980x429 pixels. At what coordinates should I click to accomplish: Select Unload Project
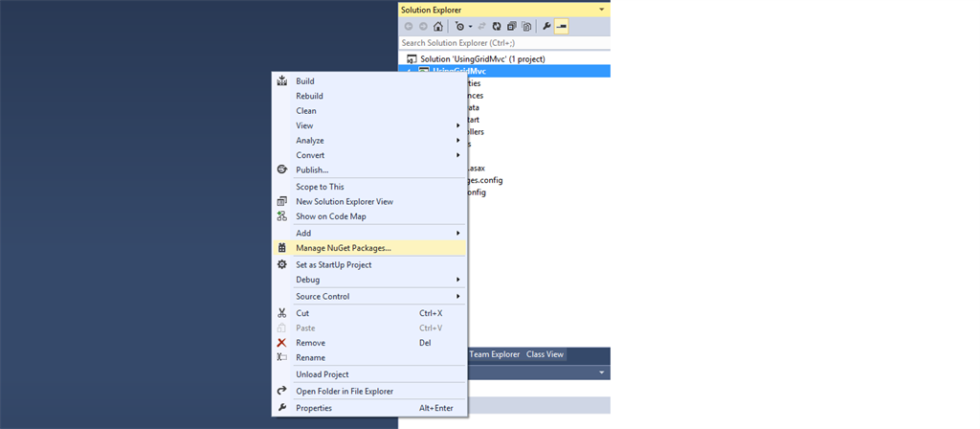click(370, 374)
